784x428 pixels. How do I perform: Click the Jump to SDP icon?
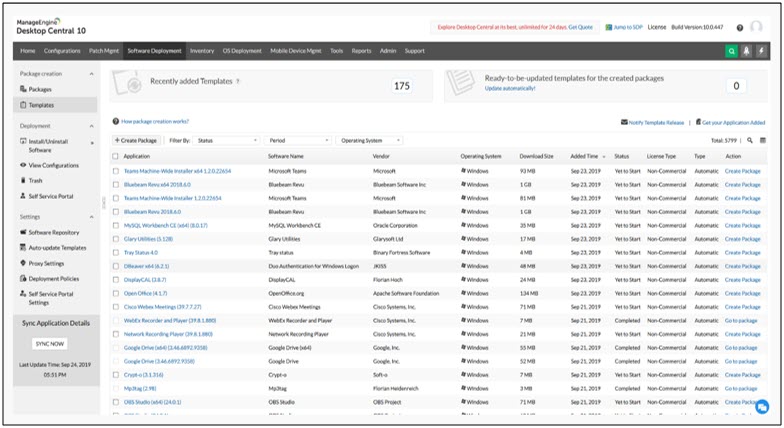[x=608, y=27]
